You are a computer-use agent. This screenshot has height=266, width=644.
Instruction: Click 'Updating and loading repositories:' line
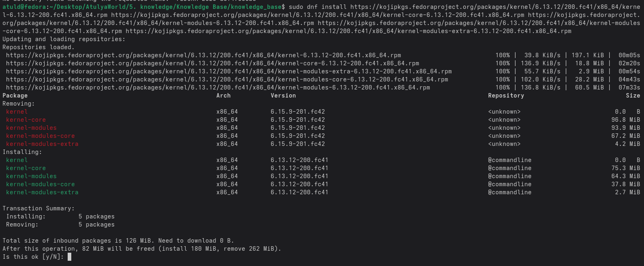pos(64,39)
